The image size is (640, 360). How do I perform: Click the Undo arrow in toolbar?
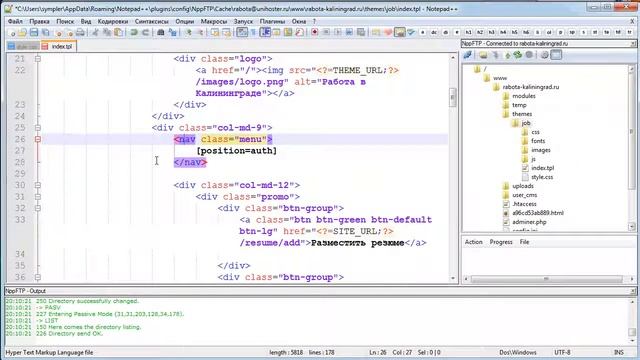(x=134, y=32)
